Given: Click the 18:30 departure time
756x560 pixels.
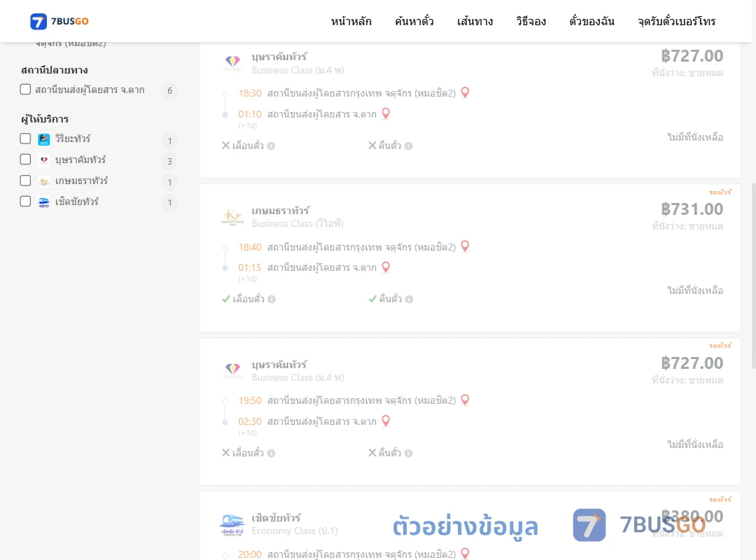Looking at the screenshot, I should 250,93.
